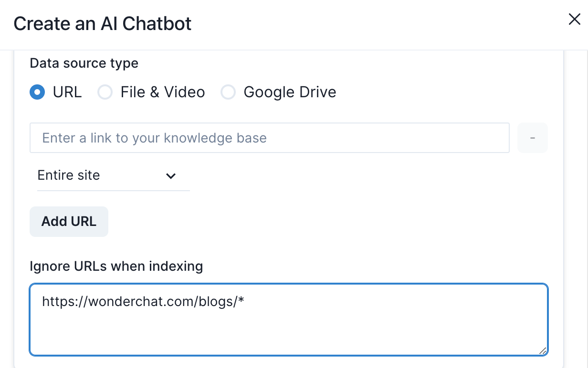Click the "Data source type" heading
588x368 pixels.
click(84, 63)
